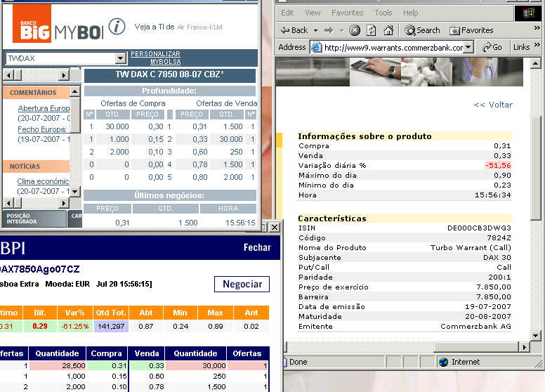Screen dimensions: 545x392
Task: Click the Banco BiG logo
Action: point(32,23)
